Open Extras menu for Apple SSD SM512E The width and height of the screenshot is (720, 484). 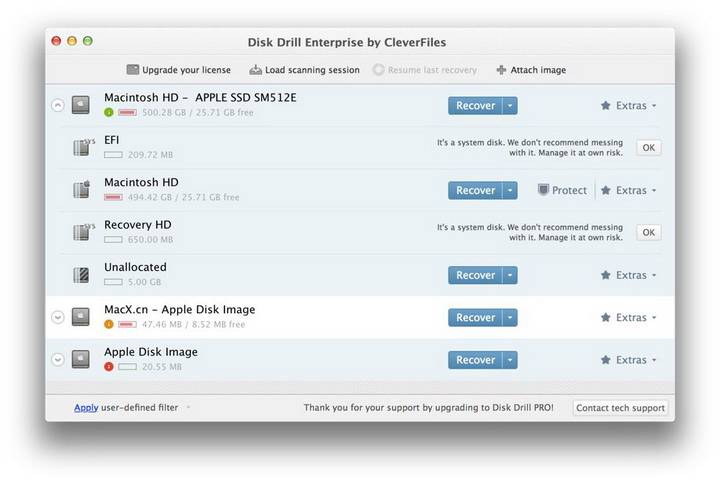629,105
